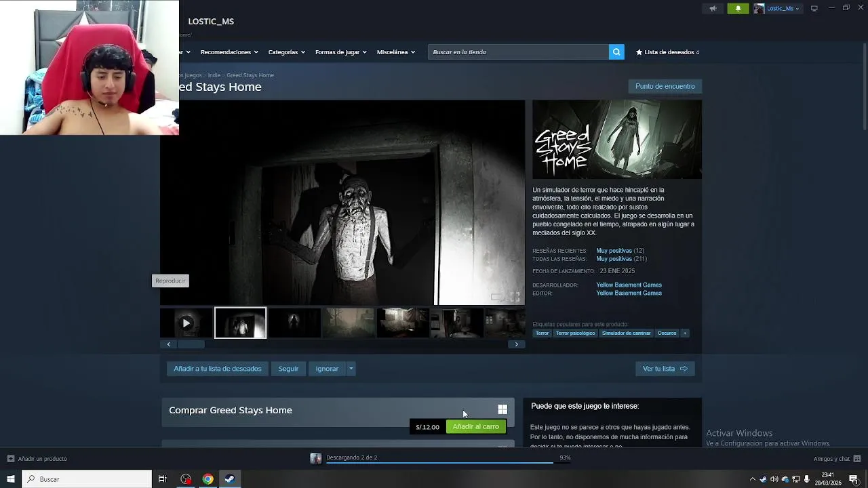Click the store search magnifier icon
The height and width of the screenshot is (488, 868).
(616, 52)
